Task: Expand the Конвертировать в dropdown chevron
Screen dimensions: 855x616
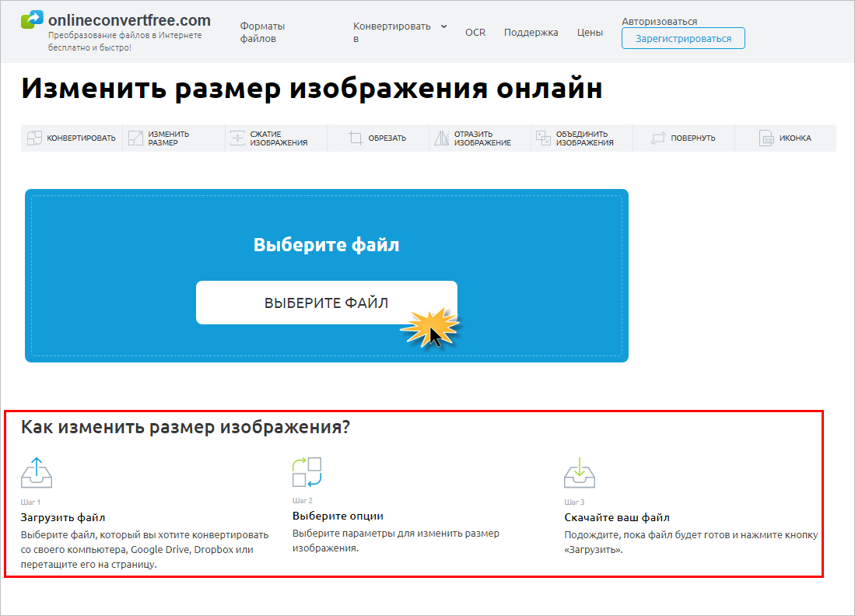Action: tap(444, 26)
